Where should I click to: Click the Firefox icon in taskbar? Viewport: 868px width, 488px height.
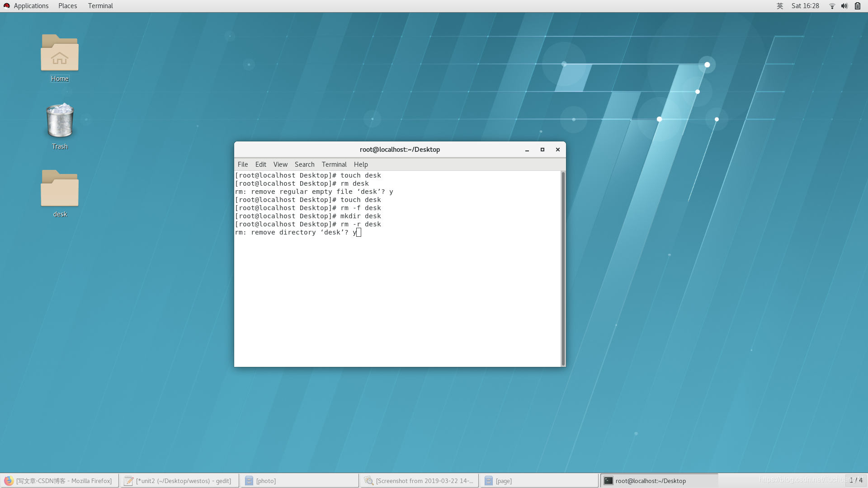click(x=9, y=481)
